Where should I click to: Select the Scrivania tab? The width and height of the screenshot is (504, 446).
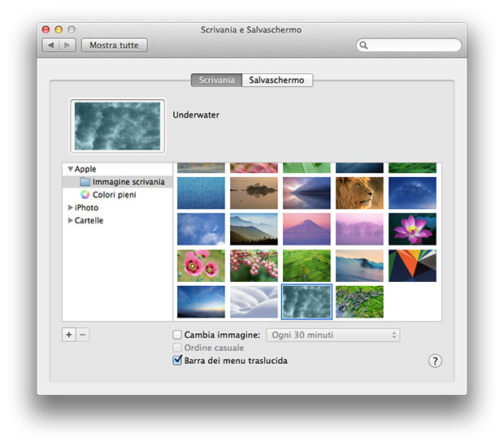[x=216, y=80]
